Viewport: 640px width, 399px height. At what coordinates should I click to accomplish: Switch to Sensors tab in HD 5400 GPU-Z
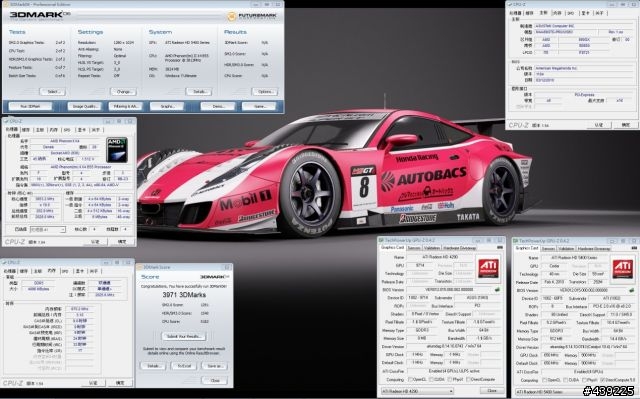pyautogui.click(x=548, y=248)
